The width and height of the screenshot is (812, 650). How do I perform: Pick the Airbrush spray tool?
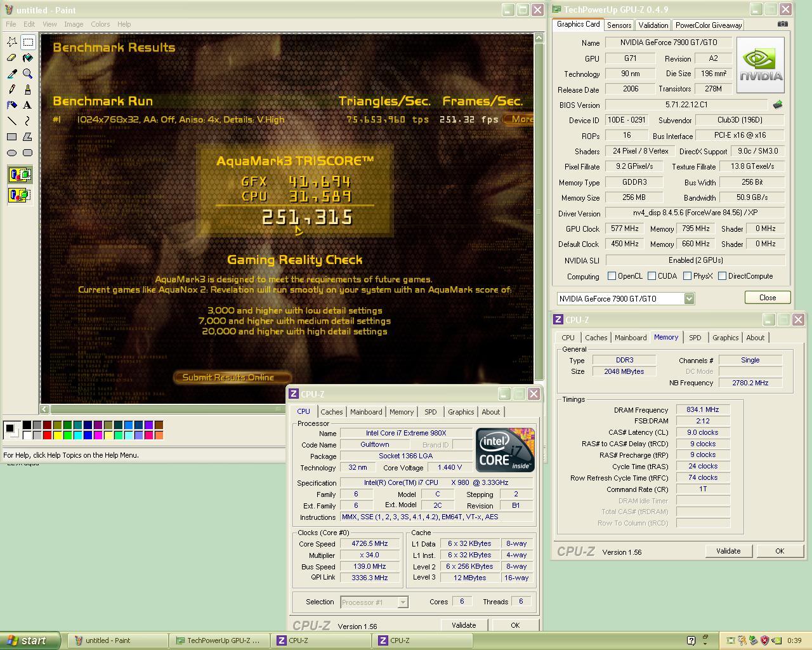point(11,105)
